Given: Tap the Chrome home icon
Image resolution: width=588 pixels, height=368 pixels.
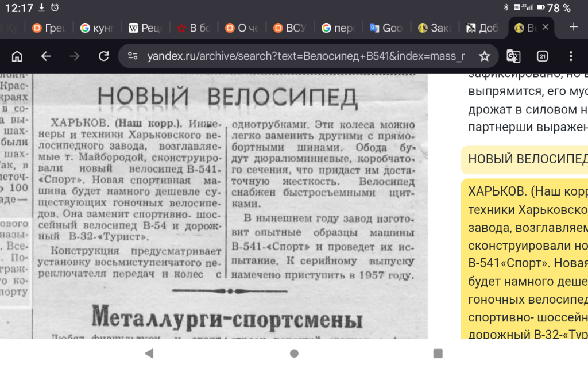Looking at the screenshot, I should [17, 56].
